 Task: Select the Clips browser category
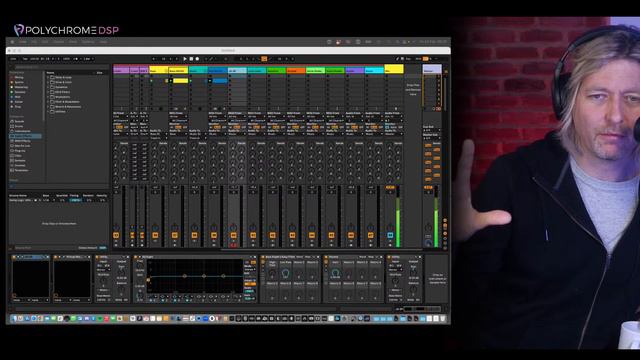[x=18, y=156]
